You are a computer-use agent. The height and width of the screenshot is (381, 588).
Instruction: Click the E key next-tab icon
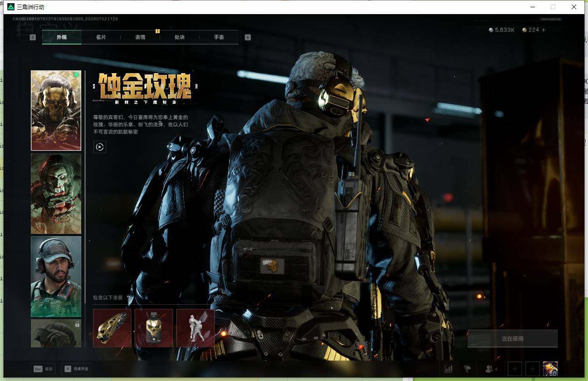tap(248, 37)
